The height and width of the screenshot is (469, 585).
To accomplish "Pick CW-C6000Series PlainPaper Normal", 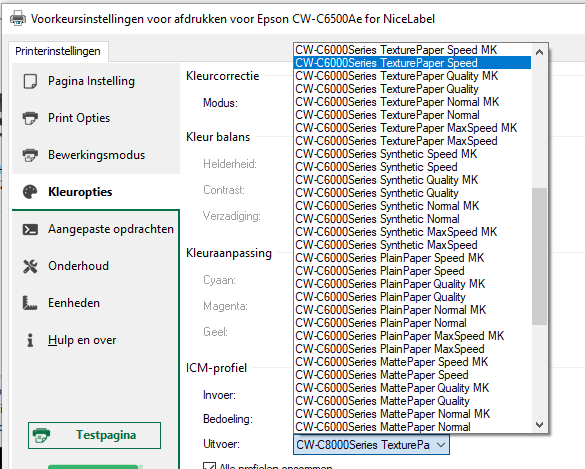I will coord(413,323).
